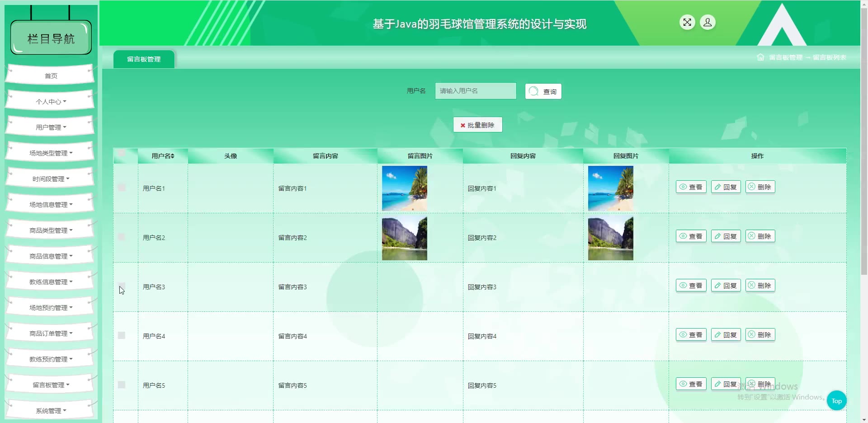This screenshot has width=868, height=423.
Task: Click the home icon in breadcrumb
Action: point(760,57)
